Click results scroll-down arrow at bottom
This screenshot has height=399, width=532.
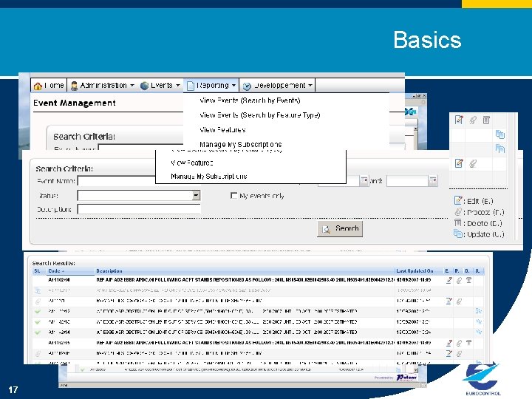point(415,369)
